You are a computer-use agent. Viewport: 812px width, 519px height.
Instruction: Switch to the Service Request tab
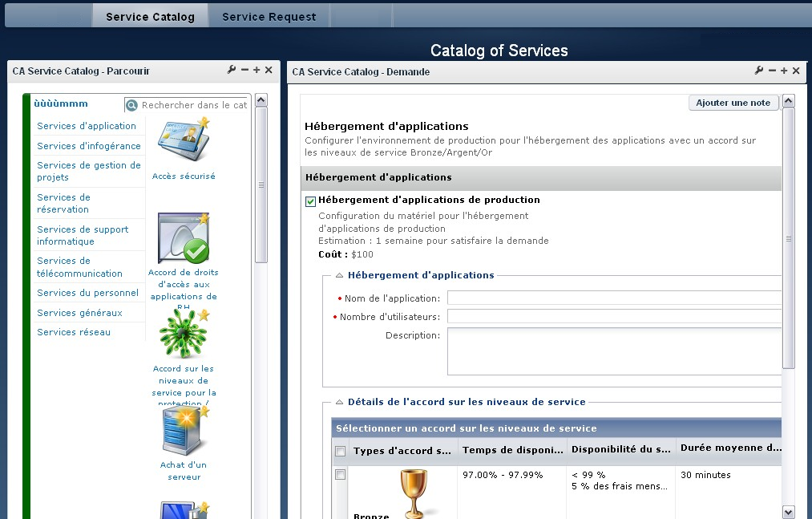[x=269, y=16]
